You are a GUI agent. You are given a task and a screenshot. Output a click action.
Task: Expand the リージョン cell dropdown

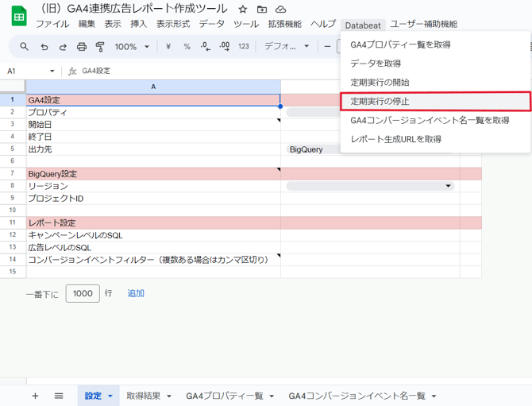coord(448,186)
